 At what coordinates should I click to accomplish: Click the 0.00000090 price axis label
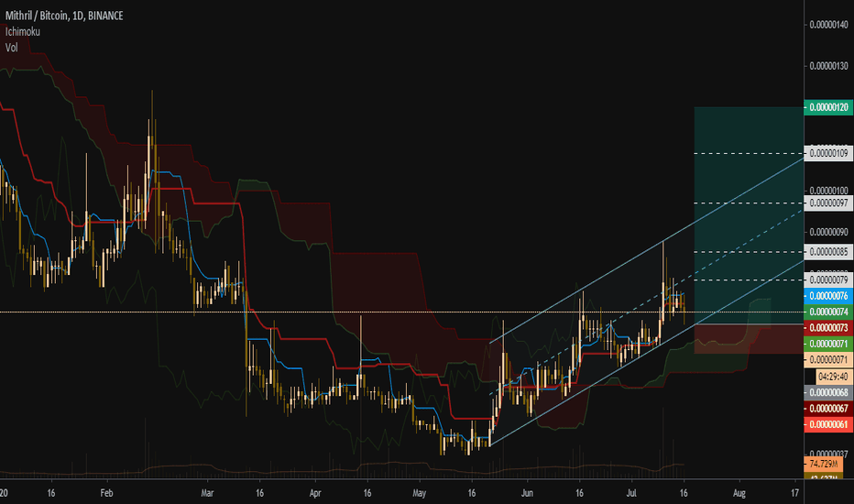[x=828, y=232]
